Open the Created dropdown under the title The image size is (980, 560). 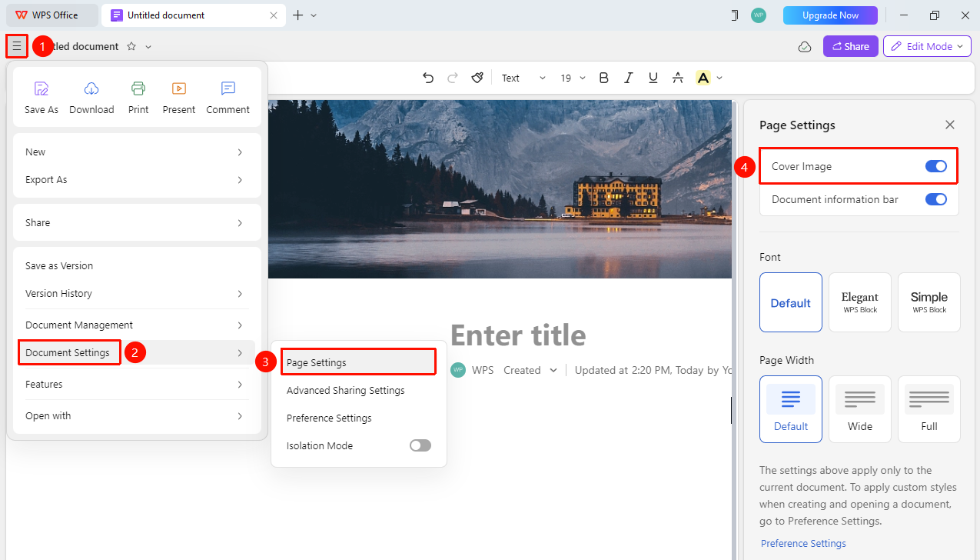(530, 370)
